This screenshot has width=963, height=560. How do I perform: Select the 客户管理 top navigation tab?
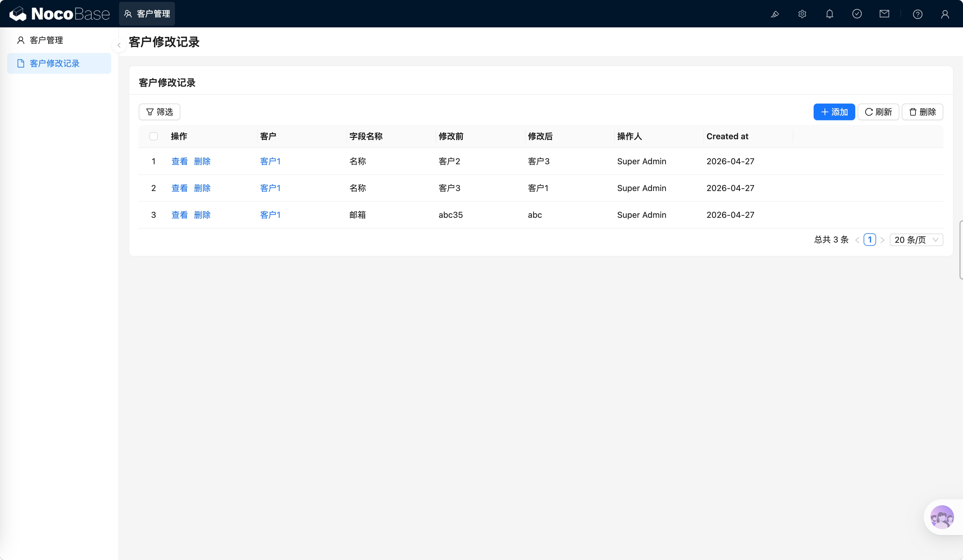click(147, 14)
